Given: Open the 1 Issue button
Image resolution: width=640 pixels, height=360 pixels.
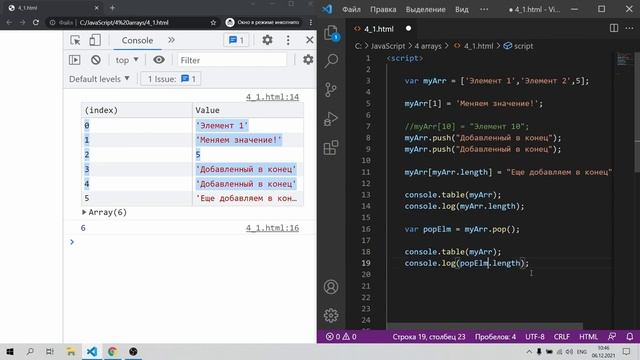Looking at the screenshot, I should pyautogui.click(x=171, y=79).
